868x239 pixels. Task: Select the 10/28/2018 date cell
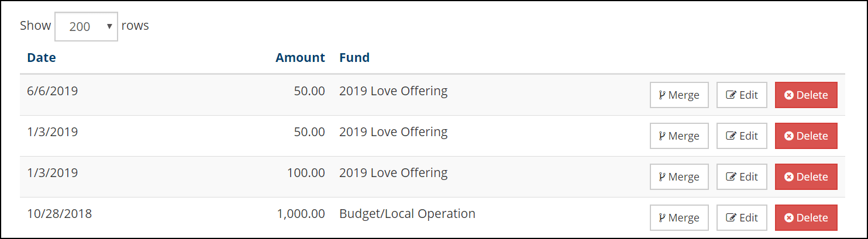[60, 214]
